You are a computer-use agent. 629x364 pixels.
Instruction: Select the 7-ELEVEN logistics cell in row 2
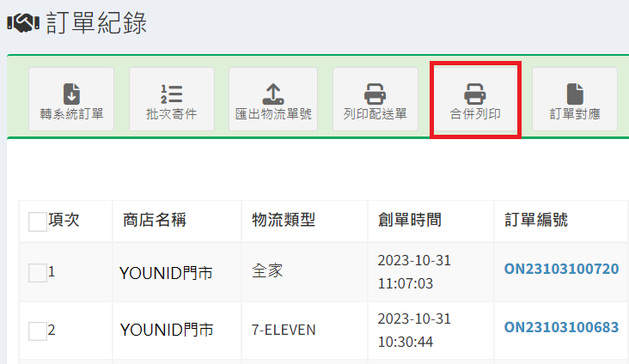[x=284, y=330]
